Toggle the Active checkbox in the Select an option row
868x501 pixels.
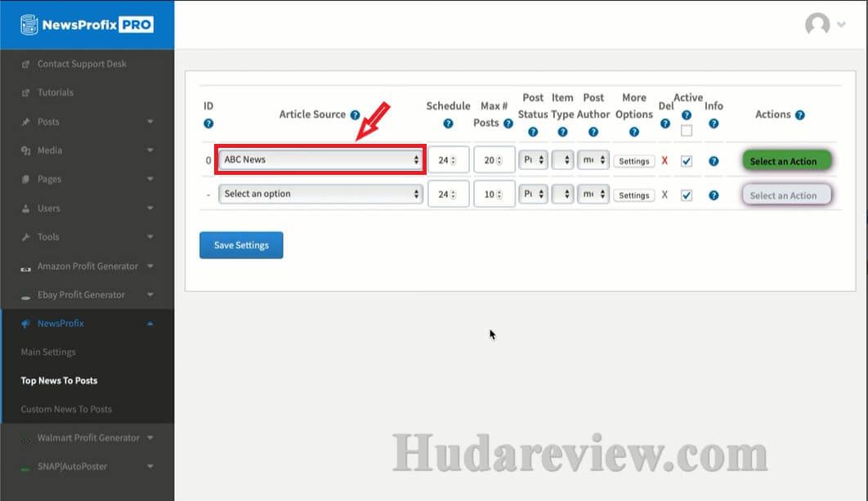(687, 195)
